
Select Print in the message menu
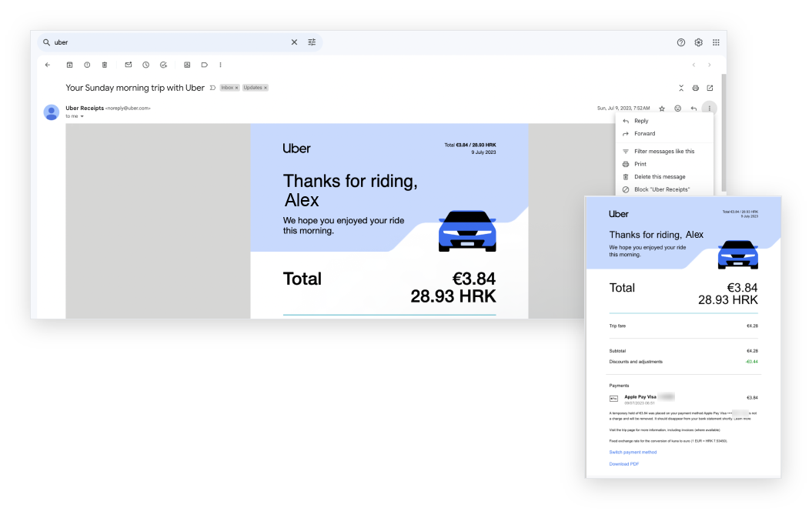(x=664, y=164)
